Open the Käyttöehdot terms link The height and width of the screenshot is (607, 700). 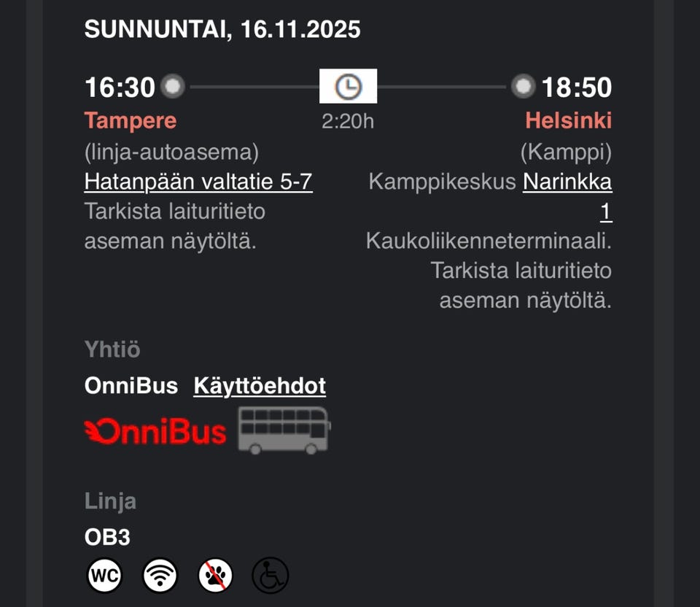pos(259,385)
